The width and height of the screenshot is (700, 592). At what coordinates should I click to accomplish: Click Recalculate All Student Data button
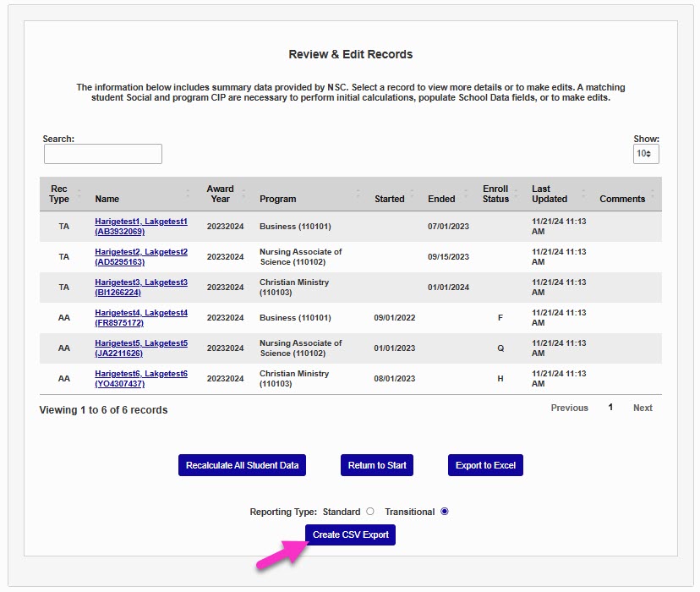coord(242,465)
